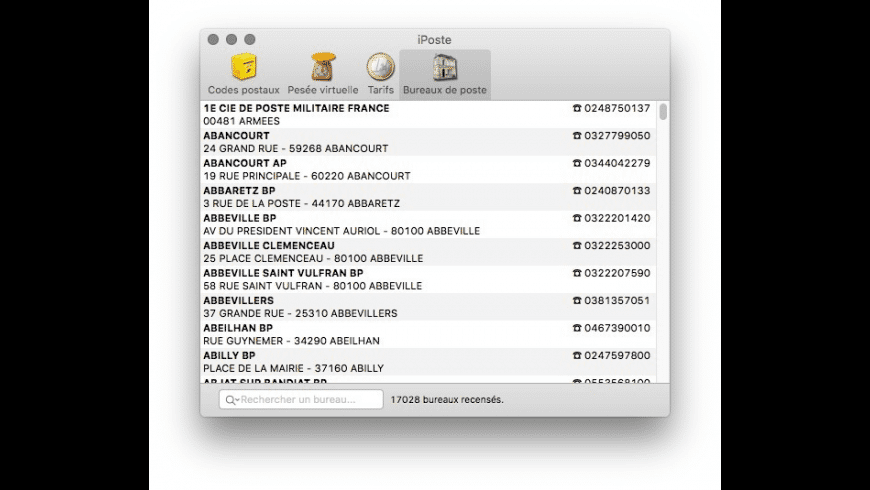Click address 19 RUE PRINCIPALE - 60220 ABANCOURT

click(307, 176)
